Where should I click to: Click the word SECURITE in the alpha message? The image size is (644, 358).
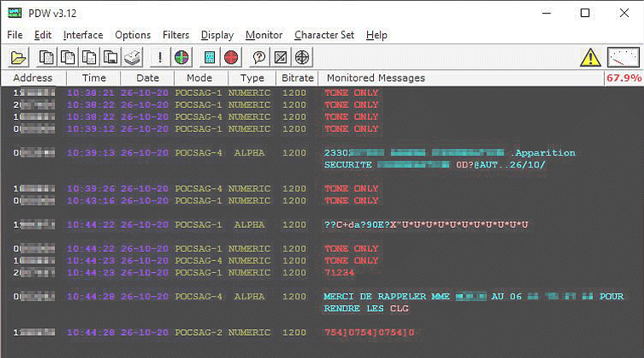[x=347, y=165]
